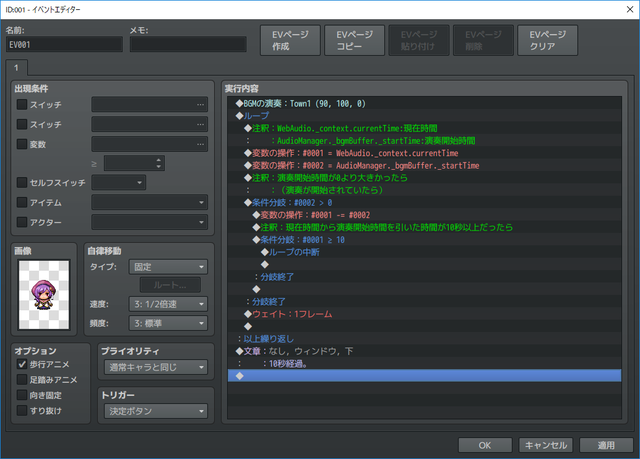Click the variable value stepper arrows
The width and height of the screenshot is (640, 459).
tap(159, 163)
